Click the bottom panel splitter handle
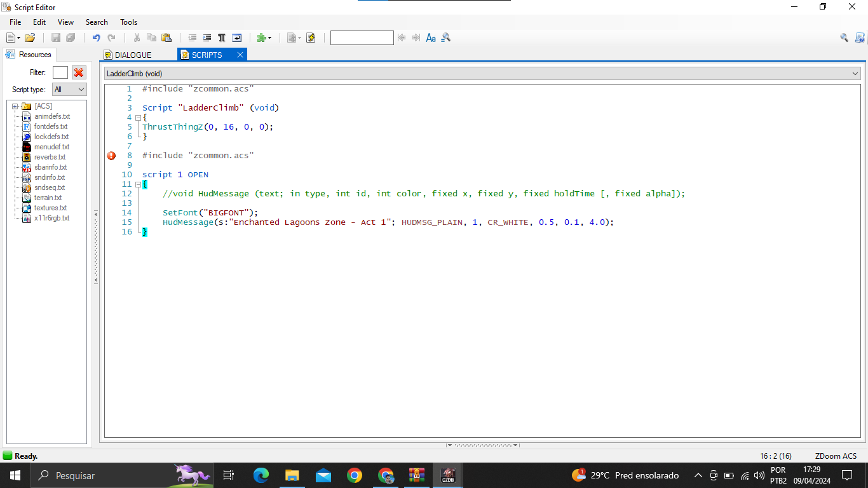The width and height of the screenshot is (868, 488). [x=483, y=445]
